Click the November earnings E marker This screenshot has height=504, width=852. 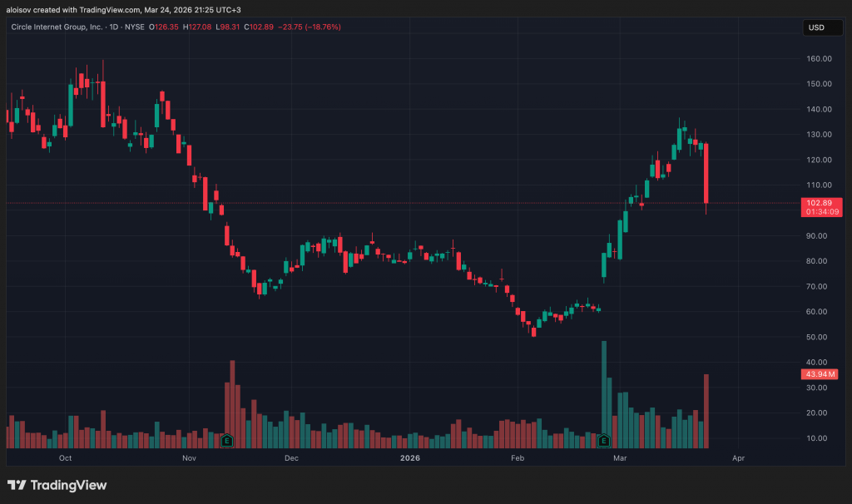point(226,438)
